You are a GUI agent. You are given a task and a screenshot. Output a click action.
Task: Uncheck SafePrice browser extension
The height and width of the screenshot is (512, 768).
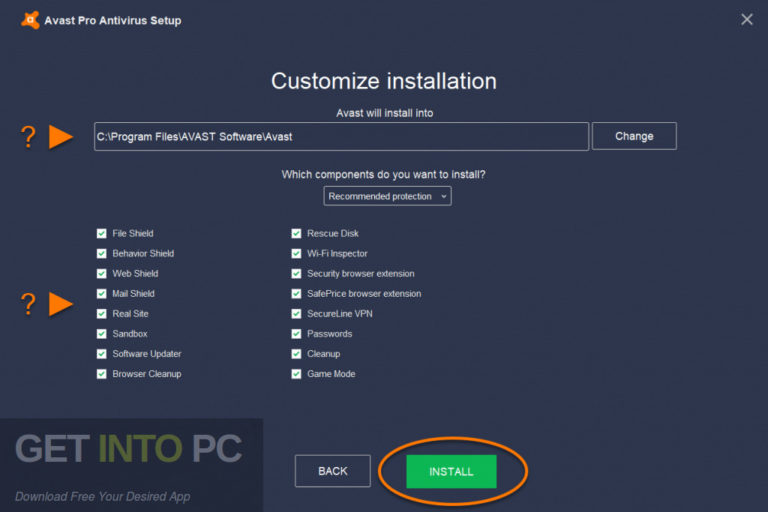coord(296,293)
